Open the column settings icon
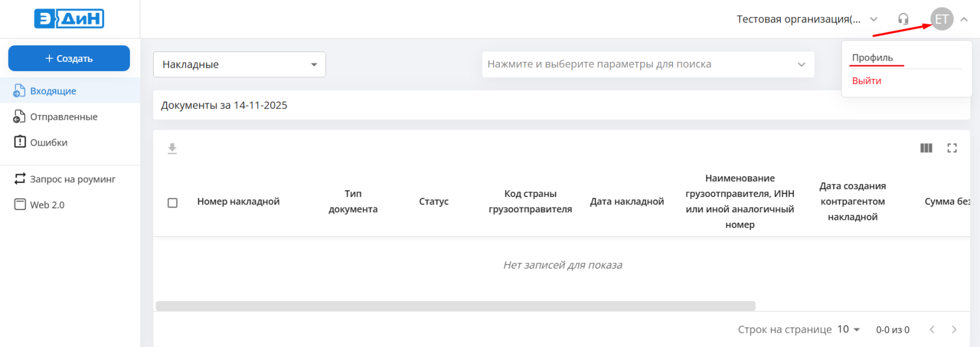Screen dimensions: 980x347 (926, 148)
